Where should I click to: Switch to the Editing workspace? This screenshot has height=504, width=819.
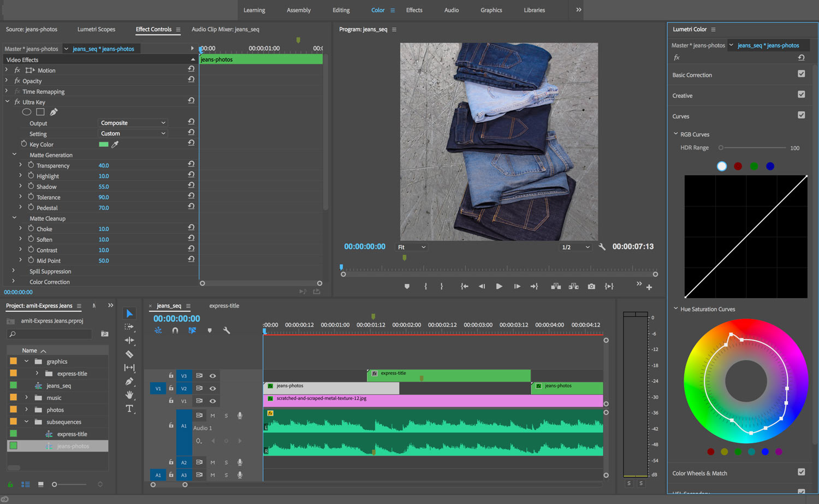tap(341, 10)
